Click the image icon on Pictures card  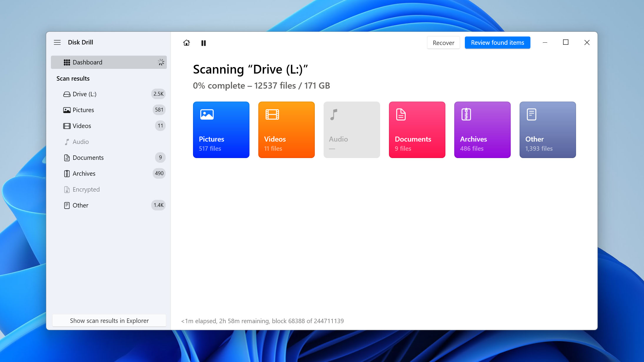(207, 114)
